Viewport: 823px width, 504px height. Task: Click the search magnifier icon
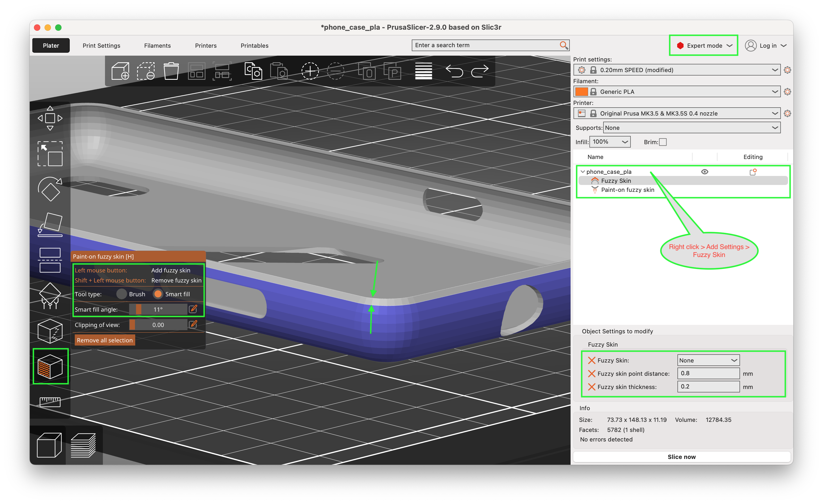pyautogui.click(x=563, y=45)
